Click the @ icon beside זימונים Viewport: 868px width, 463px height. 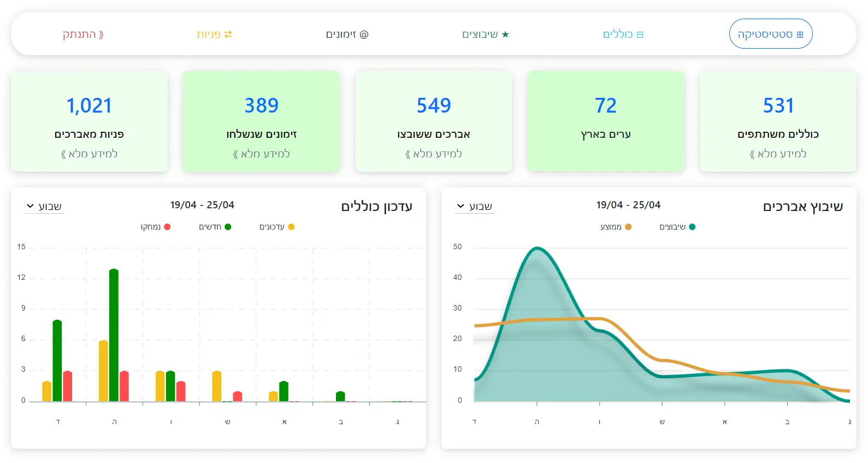point(364,34)
